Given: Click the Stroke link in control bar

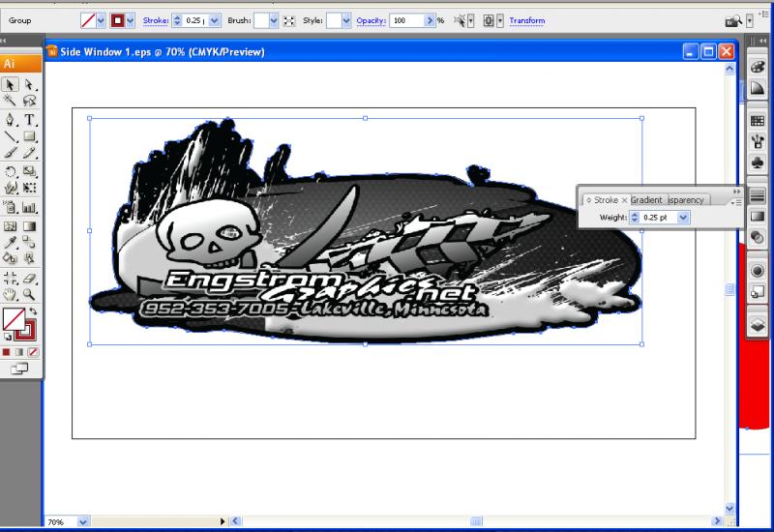Looking at the screenshot, I should [156, 20].
